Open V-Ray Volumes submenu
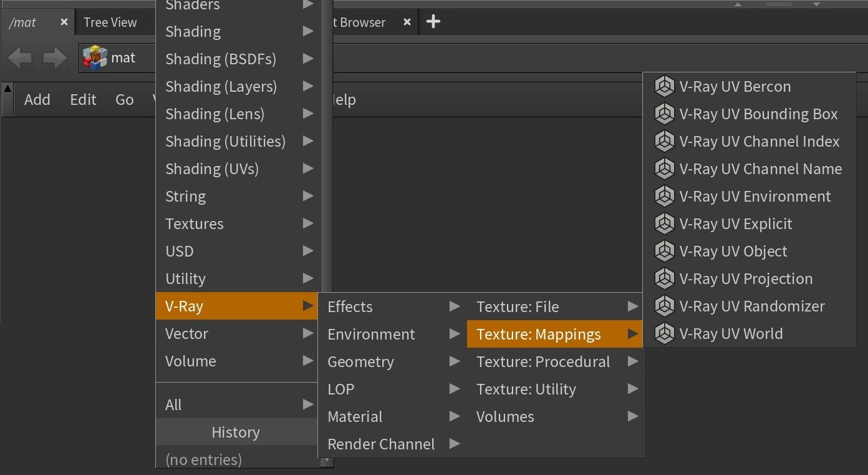The height and width of the screenshot is (475, 868). click(555, 416)
